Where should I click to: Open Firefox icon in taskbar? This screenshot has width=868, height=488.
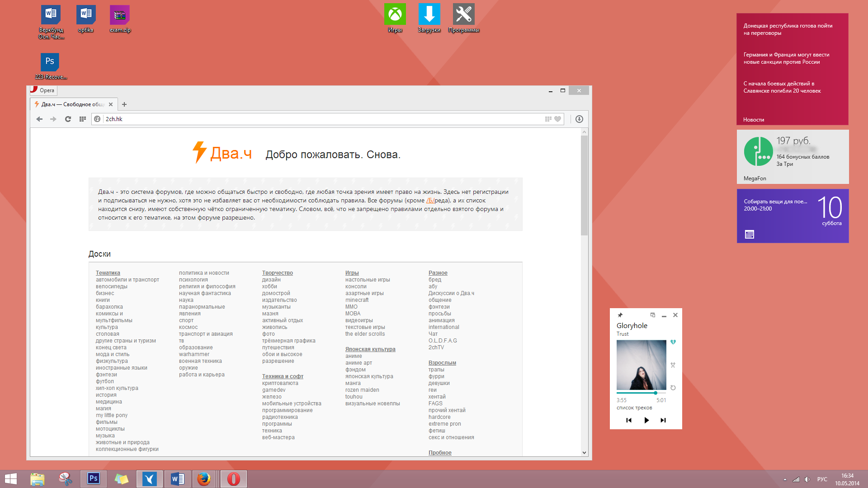click(204, 479)
